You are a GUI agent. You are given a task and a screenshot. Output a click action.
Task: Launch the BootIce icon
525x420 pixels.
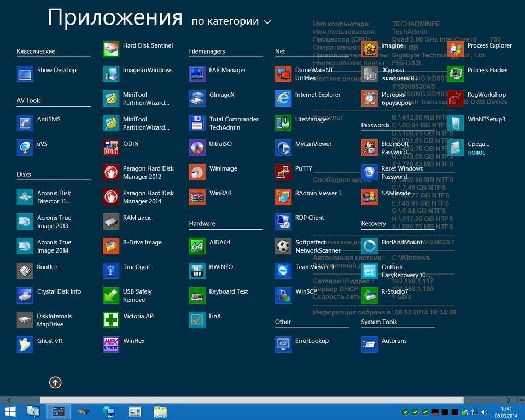(x=25, y=271)
